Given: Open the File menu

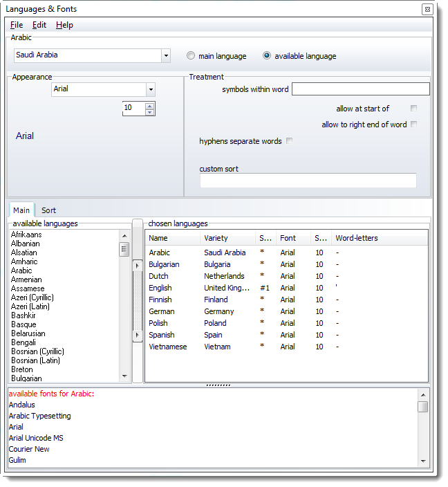Looking at the screenshot, I should click(17, 25).
